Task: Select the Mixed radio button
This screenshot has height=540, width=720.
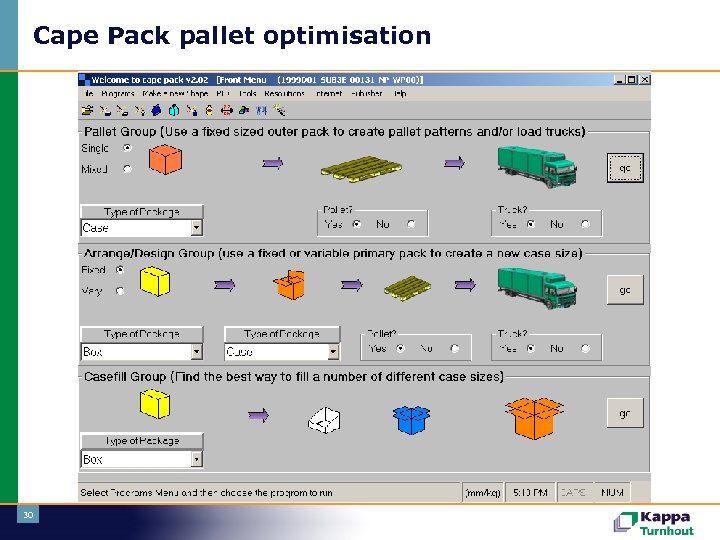Action: pos(127,169)
